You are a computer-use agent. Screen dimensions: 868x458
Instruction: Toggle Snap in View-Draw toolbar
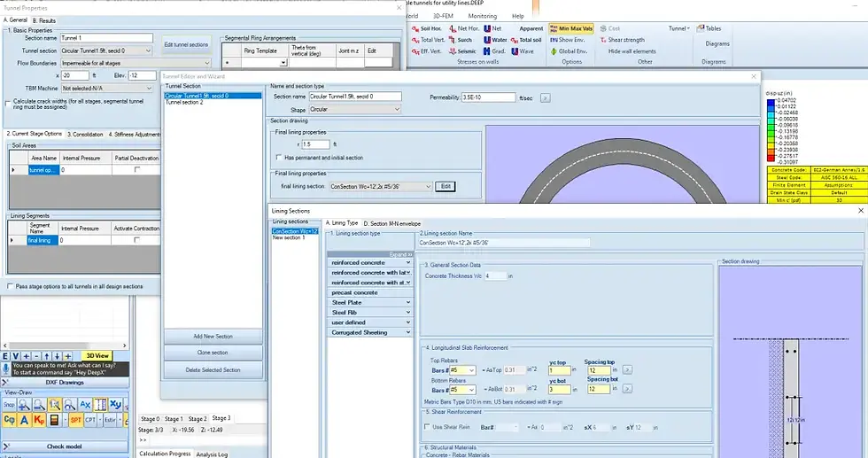[9, 405]
